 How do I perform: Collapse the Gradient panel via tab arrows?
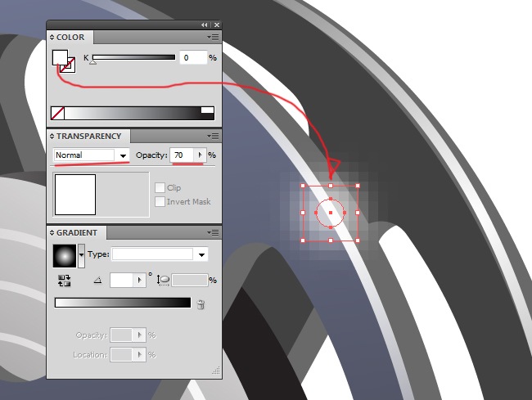(x=52, y=233)
